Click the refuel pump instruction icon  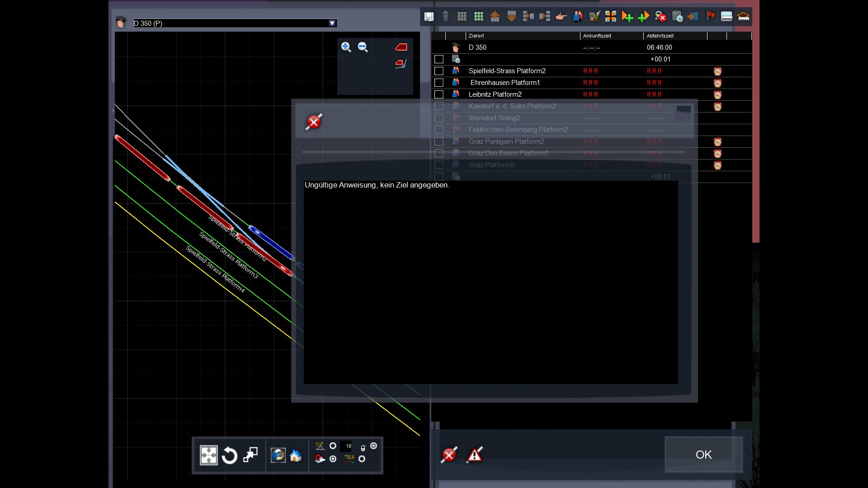[594, 17]
